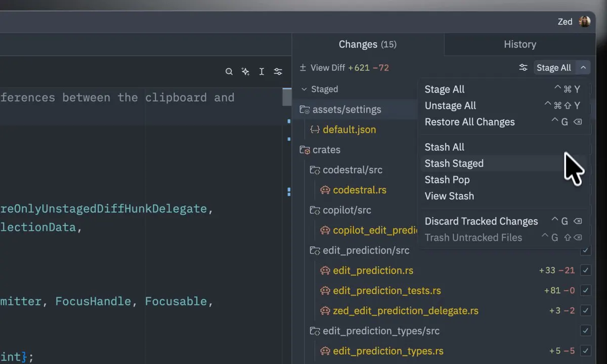This screenshot has height=364, width=607.
Task: Open codestral.rs file entry
Action: (x=360, y=191)
